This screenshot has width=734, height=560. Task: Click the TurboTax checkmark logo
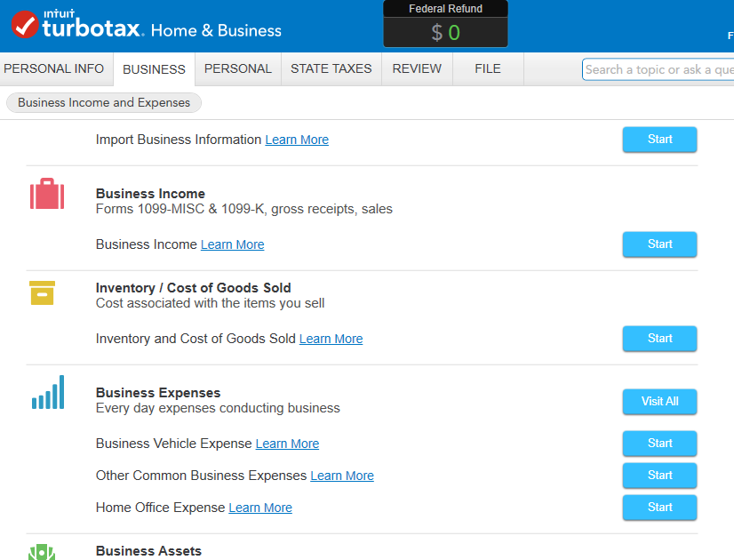[x=25, y=25]
